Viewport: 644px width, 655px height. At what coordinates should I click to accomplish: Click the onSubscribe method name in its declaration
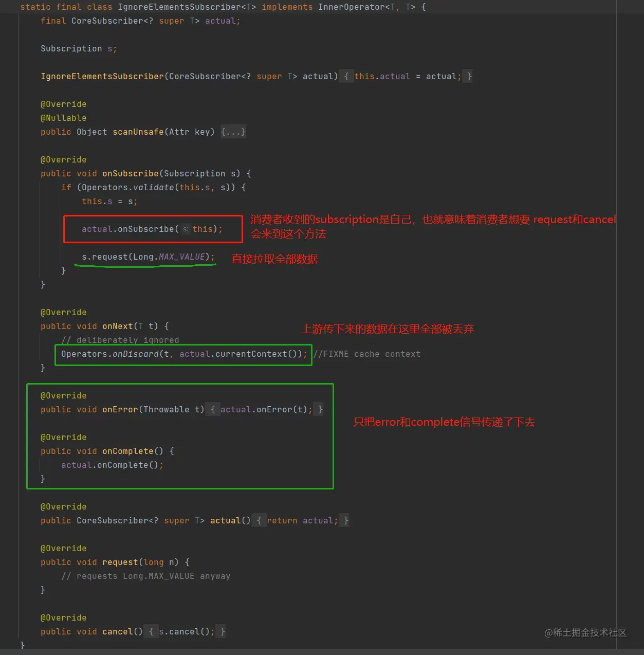131,174
